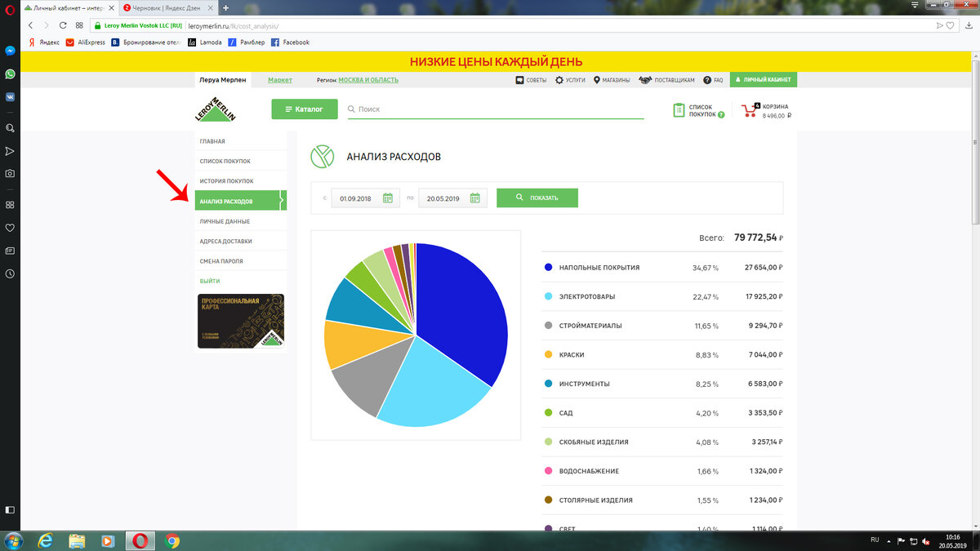
Task: Open ЛИЧНЫЙ КАБИНЕТ green button
Action: click(764, 80)
